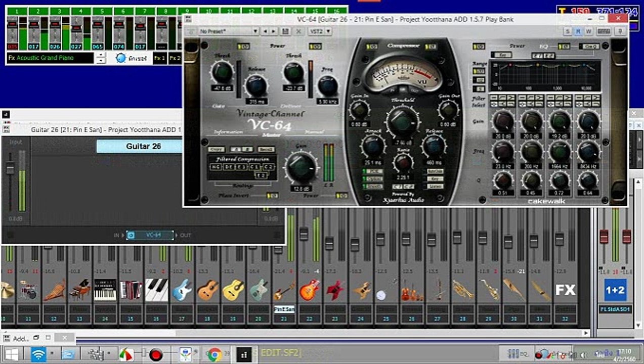Click the Copy button in VC-64 routing section
This screenshot has width=644, height=364.
(x=217, y=150)
